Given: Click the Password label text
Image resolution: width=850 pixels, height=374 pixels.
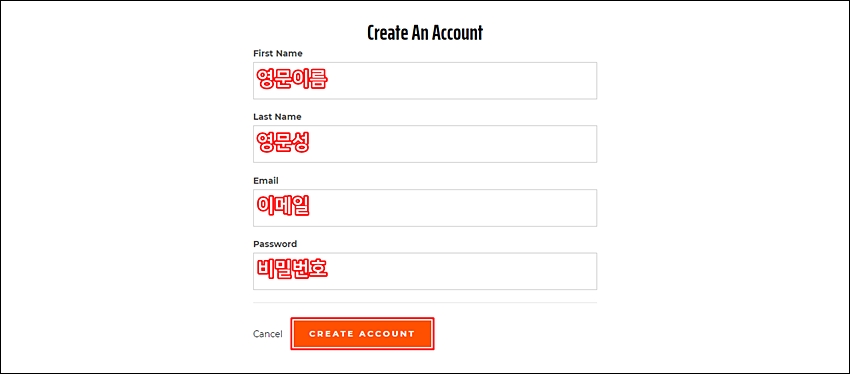Looking at the screenshot, I should point(275,244).
